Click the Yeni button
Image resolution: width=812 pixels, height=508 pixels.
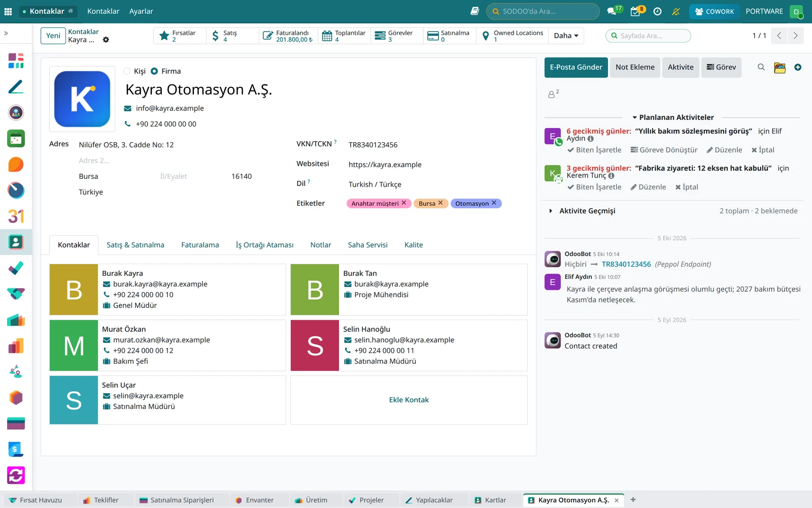point(53,36)
